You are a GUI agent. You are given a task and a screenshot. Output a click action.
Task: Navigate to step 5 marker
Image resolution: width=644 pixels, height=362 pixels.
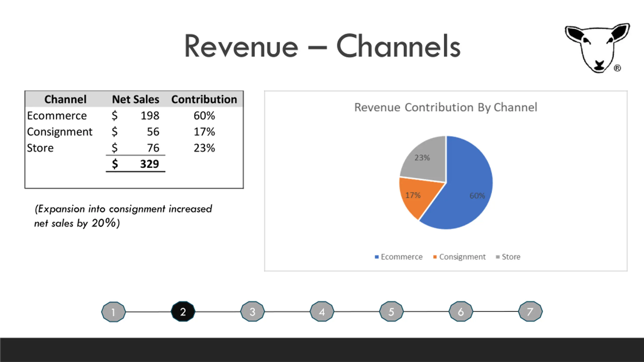point(391,311)
